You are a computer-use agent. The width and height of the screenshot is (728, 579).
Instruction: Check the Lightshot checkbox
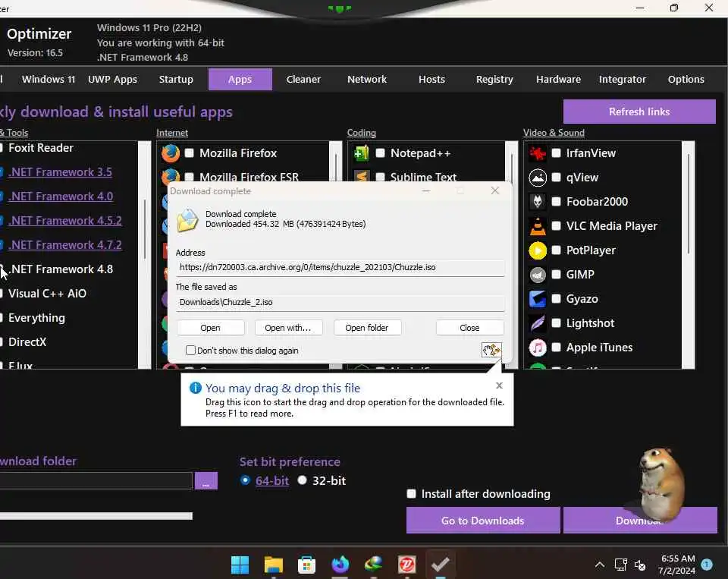556,323
